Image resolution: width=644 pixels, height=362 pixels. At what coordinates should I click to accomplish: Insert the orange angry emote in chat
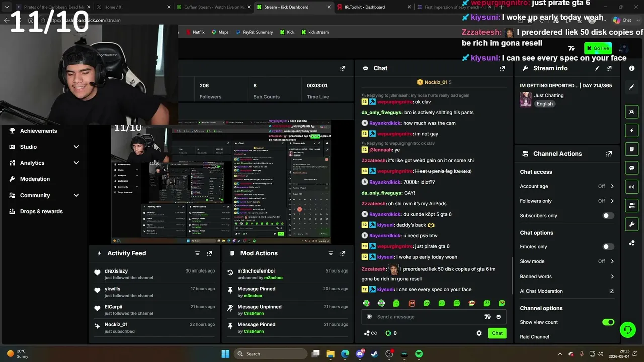tap(412, 303)
